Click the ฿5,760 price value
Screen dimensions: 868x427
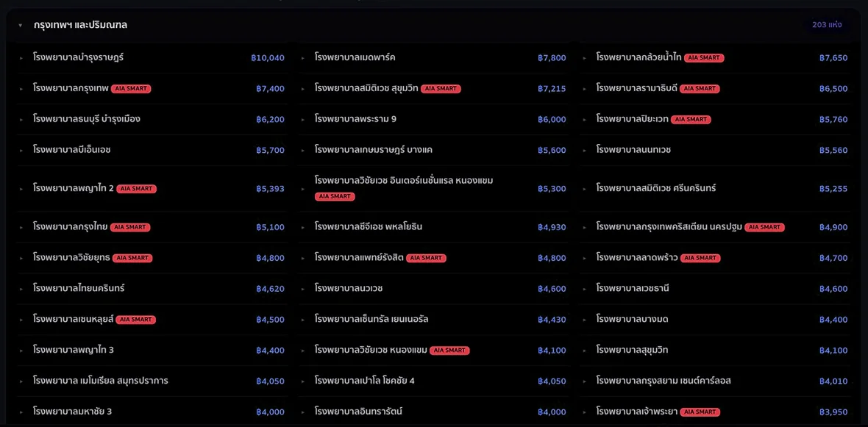[x=833, y=119]
